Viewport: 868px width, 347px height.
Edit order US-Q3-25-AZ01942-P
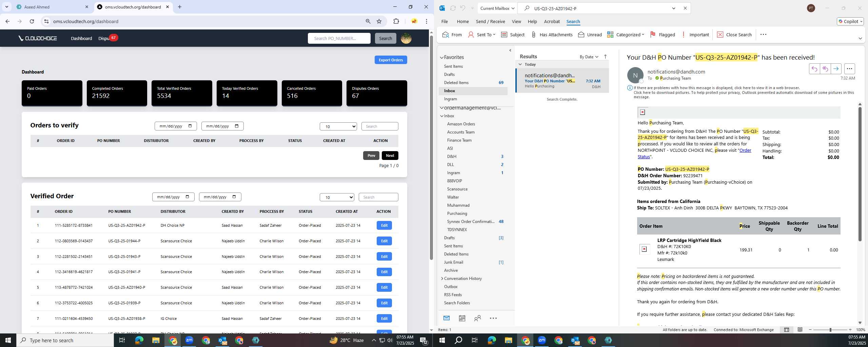(x=384, y=225)
